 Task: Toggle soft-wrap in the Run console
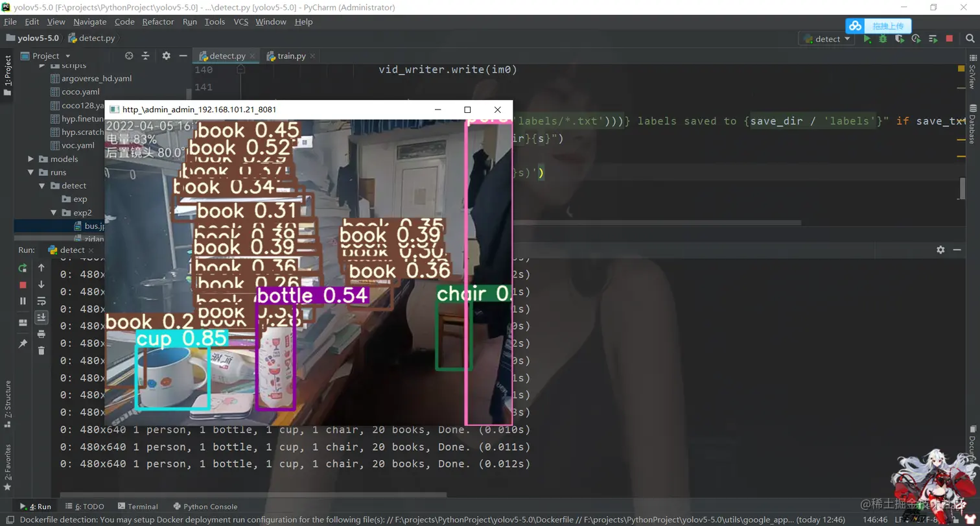point(41,301)
